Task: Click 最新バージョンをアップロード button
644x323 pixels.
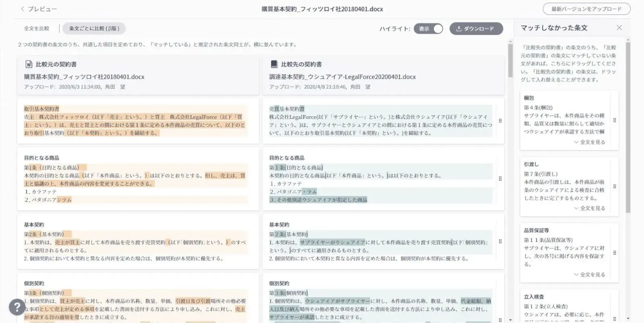Action: coord(586,9)
